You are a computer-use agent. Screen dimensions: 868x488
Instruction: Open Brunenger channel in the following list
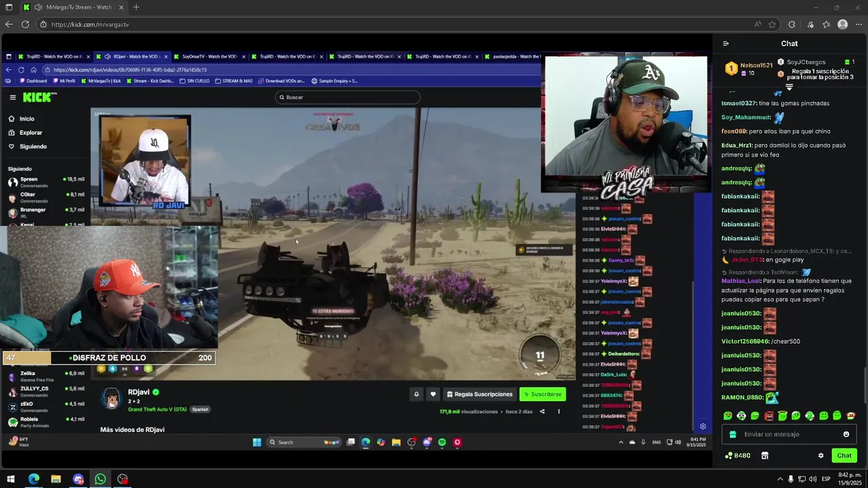(x=45, y=212)
